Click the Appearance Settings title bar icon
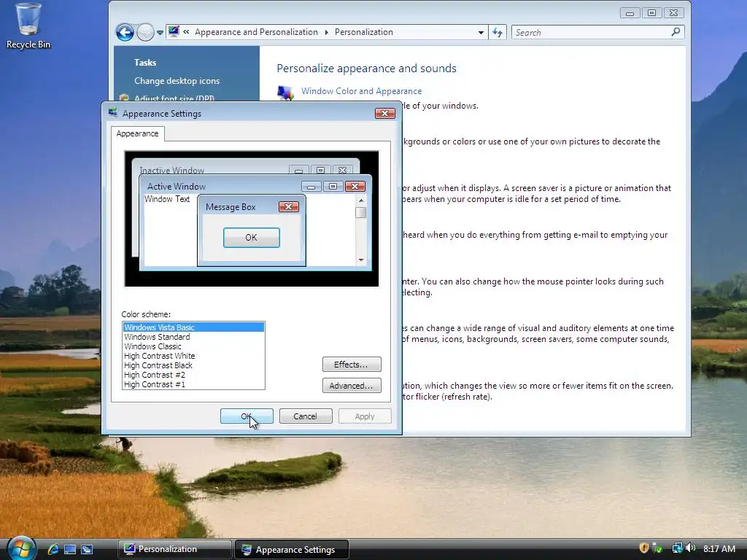The height and width of the screenshot is (560, 747). 113,113
